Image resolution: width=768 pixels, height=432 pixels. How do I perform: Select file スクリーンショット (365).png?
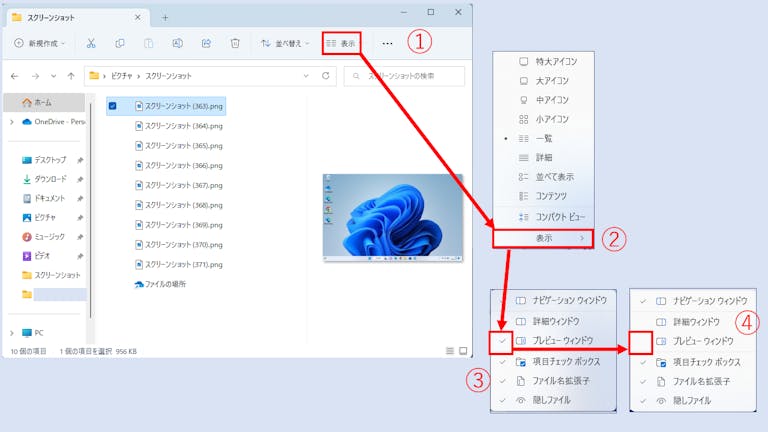(179, 145)
